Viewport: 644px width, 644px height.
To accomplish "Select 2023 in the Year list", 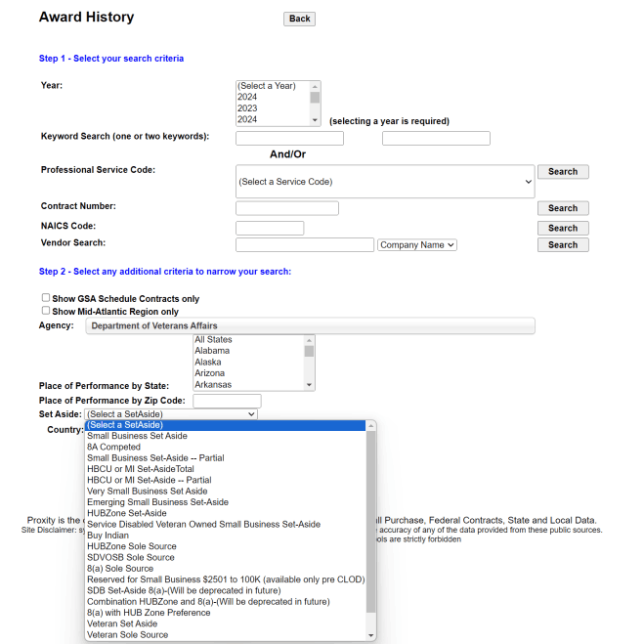I will click(273, 108).
